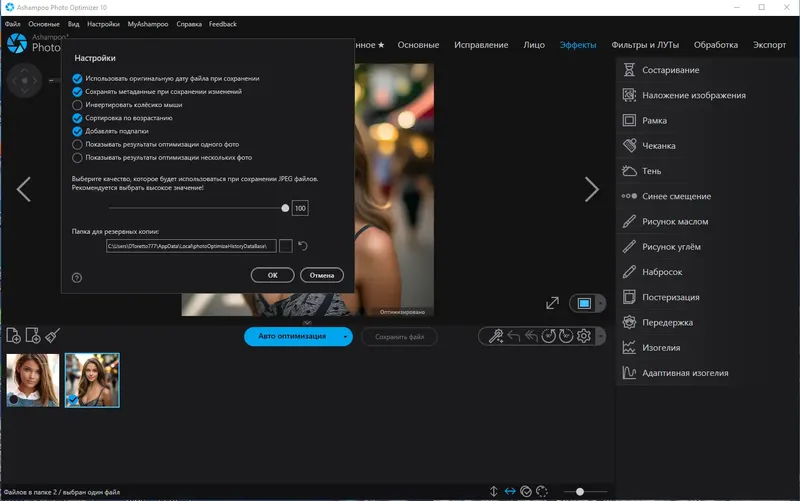The width and height of the screenshot is (800, 501).
Task: Open the Основные menu
Action: coord(44,24)
